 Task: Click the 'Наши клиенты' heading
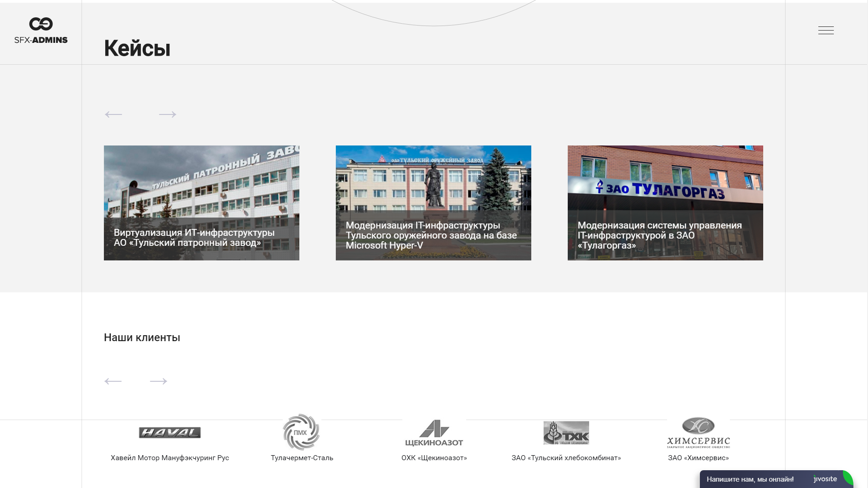click(x=142, y=337)
